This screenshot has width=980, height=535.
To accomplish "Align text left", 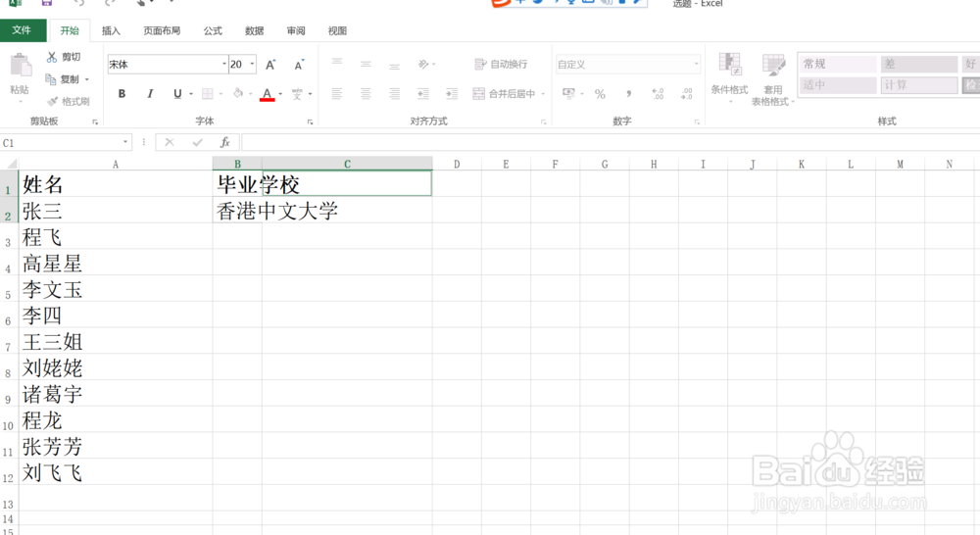I will click(x=337, y=94).
